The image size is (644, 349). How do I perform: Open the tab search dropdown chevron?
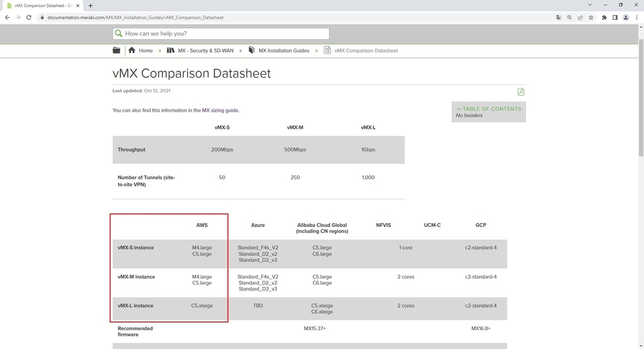590,5
